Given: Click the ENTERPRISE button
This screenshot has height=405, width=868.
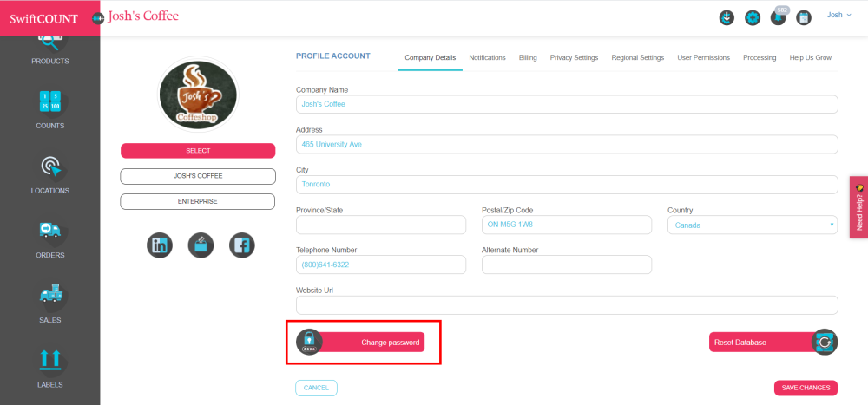Looking at the screenshot, I should click(x=198, y=201).
